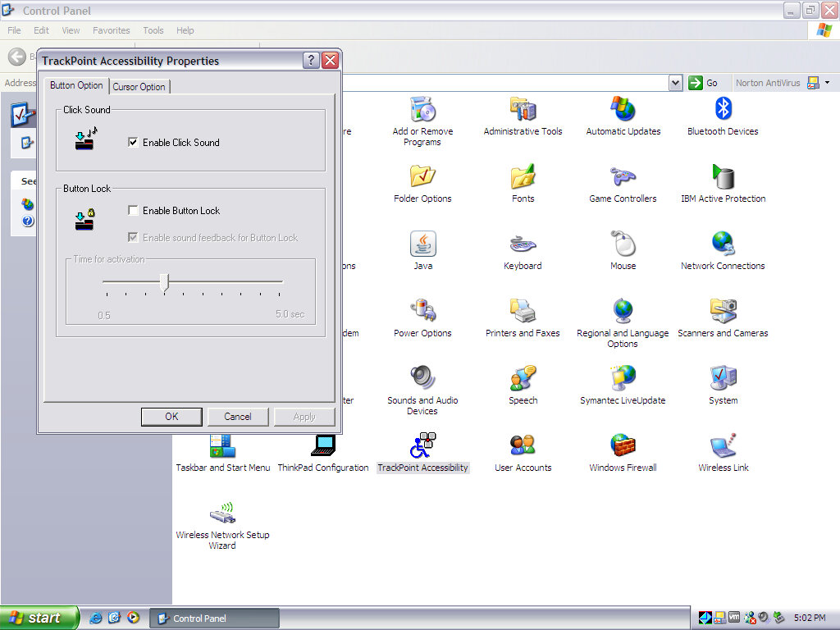Click Cancel in TrackPoint Accessibility Properties
840x630 pixels.
point(238,417)
